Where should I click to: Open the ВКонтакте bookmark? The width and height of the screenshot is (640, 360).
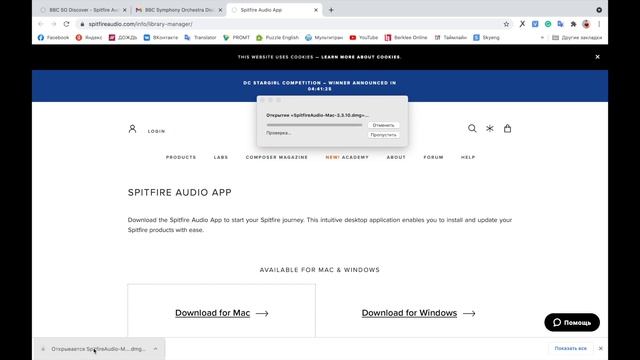point(161,38)
